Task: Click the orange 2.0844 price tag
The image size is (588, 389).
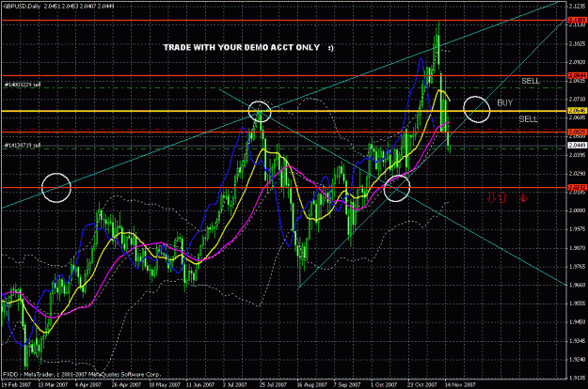Action: pos(577,75)
